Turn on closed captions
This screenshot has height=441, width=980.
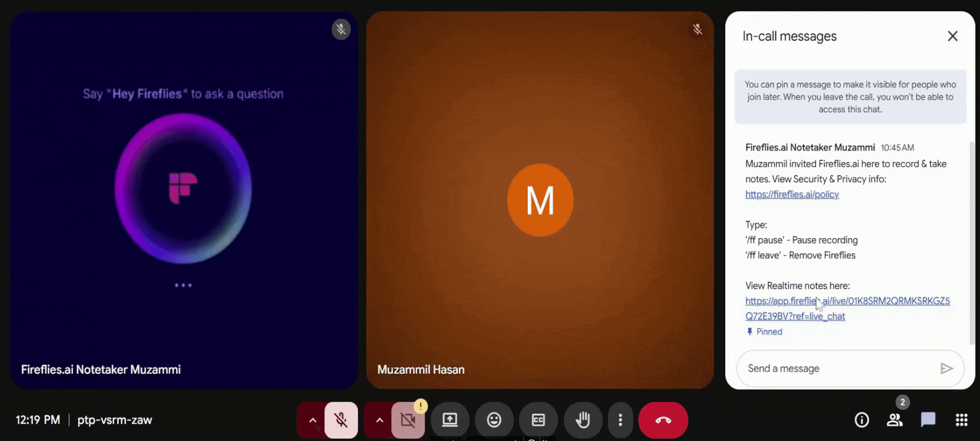538,420
